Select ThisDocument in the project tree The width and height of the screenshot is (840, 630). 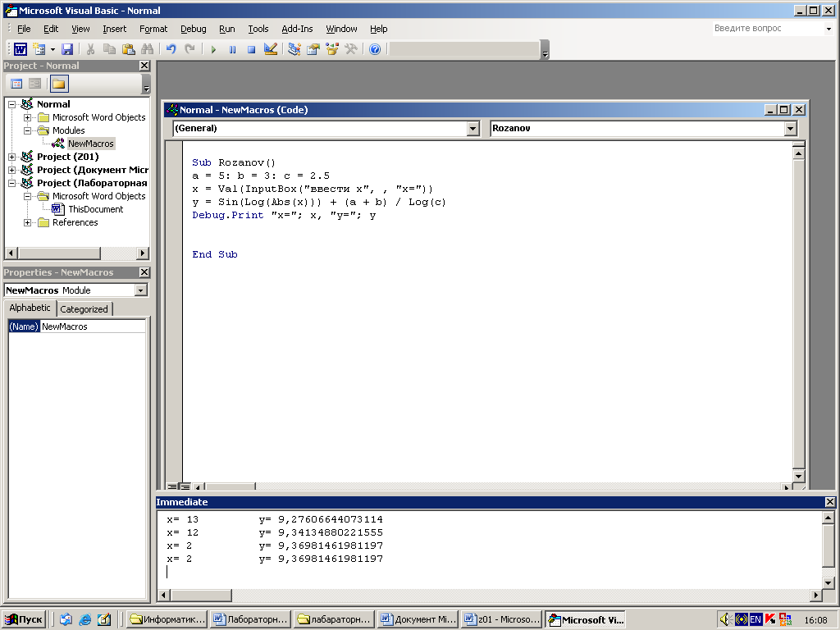click(95, 209)
